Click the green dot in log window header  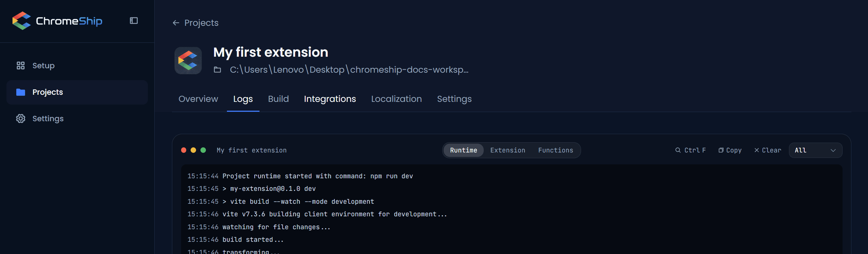pos(203,150)
